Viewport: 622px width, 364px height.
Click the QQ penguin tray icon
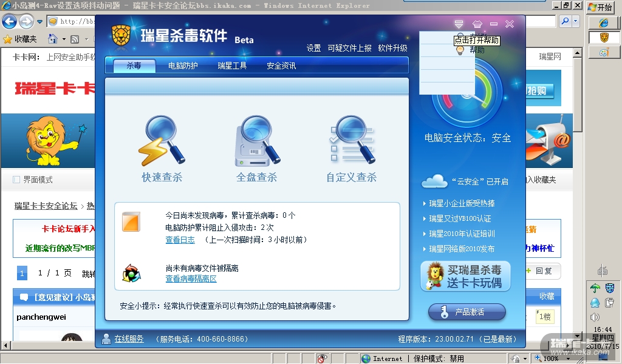pyautogui.click(x=595, y=303)
